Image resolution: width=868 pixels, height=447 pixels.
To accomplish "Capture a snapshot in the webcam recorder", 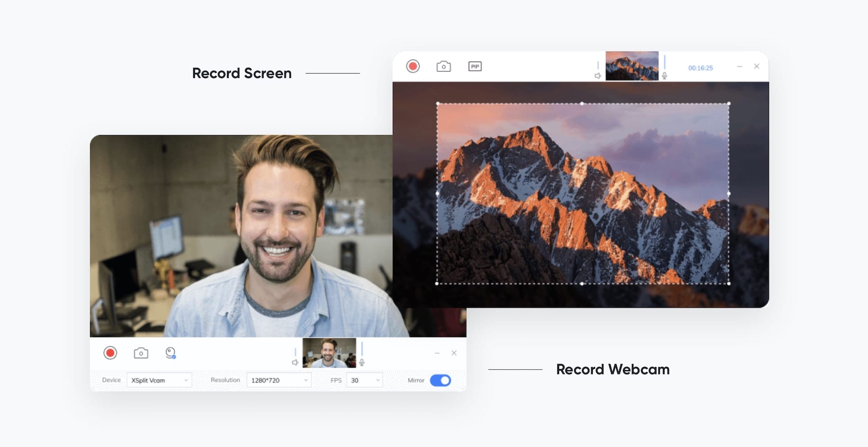I will click(141, 353).
